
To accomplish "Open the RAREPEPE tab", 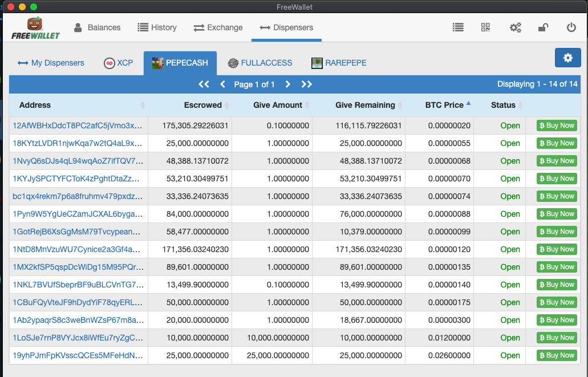I will point(339,63).
